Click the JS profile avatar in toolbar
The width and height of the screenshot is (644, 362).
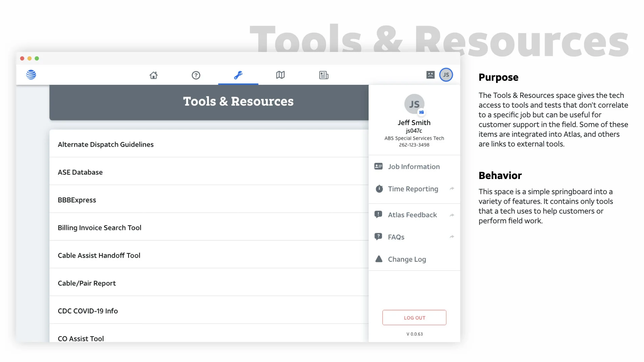click(446, 75)
